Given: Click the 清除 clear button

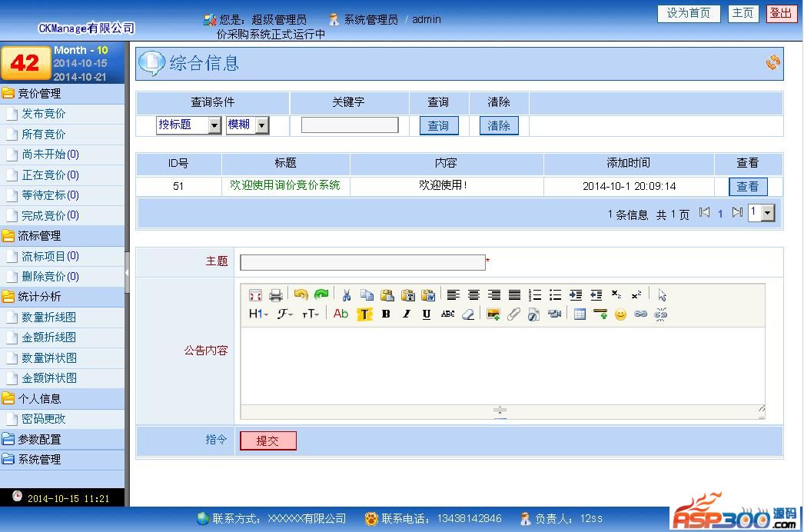Looking at the screenshot, I should point(499,125).
